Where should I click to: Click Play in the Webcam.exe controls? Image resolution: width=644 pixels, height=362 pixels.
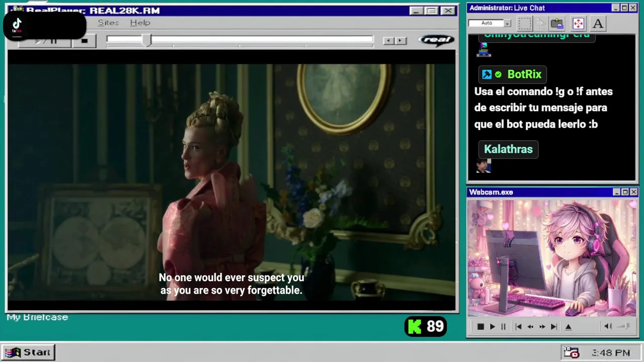coord(492,327)
